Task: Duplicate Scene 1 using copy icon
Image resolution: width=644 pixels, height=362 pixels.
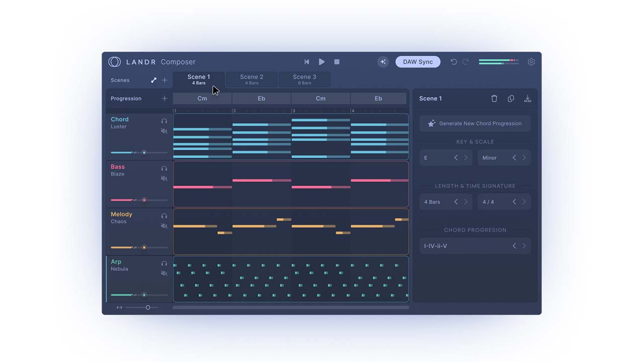Action: click(x=511, y=99)
